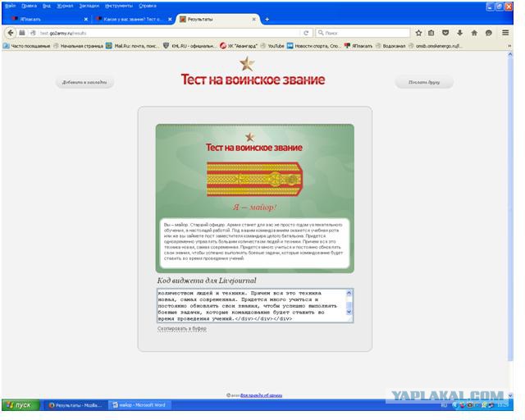Click the 'Я — майор!' result text
Image resolution: width=525 pixels, height=420 pixels.
point(254,208)
